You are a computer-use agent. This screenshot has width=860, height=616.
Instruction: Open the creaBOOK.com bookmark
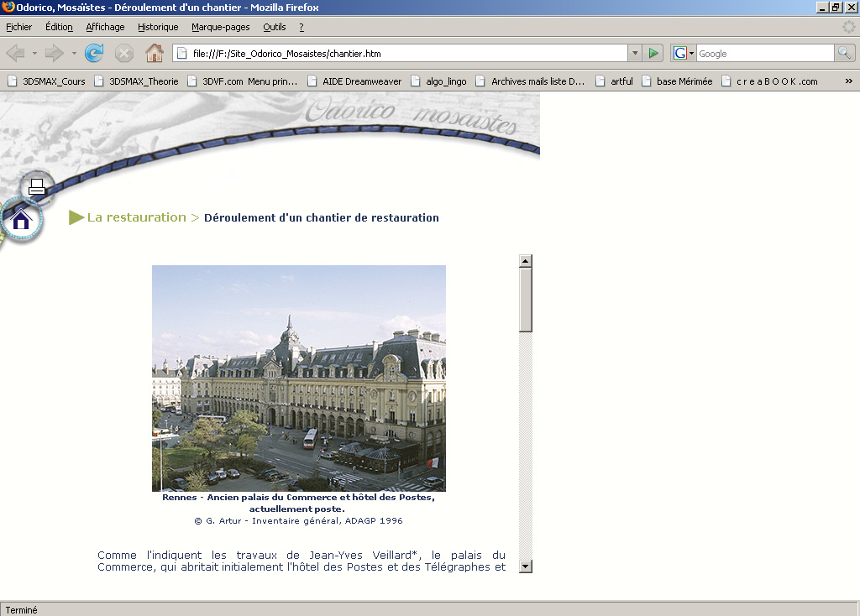coord(769,81)
